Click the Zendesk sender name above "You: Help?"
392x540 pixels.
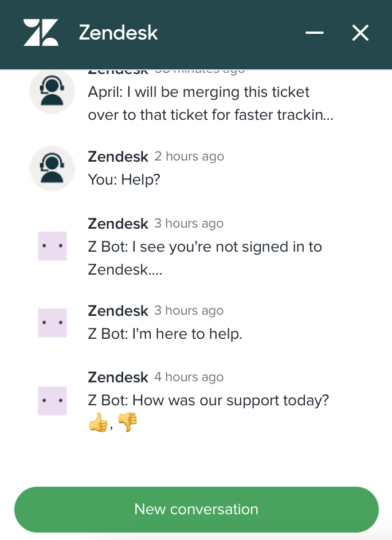pyautogui.click(x=118, y=156)
